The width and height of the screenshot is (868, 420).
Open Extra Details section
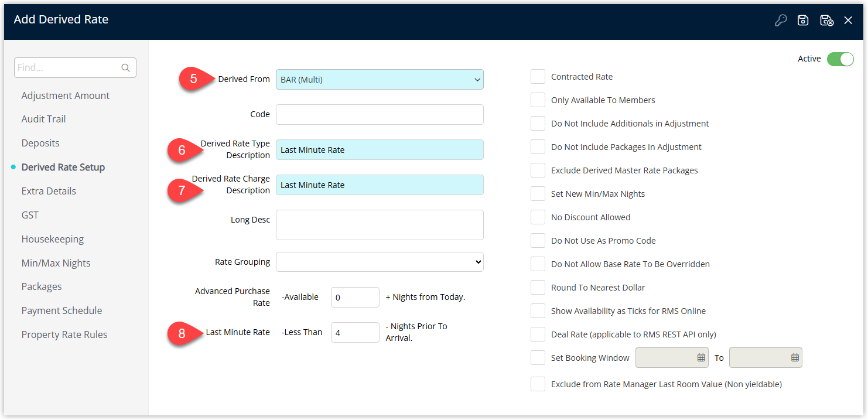click(49, 191)
